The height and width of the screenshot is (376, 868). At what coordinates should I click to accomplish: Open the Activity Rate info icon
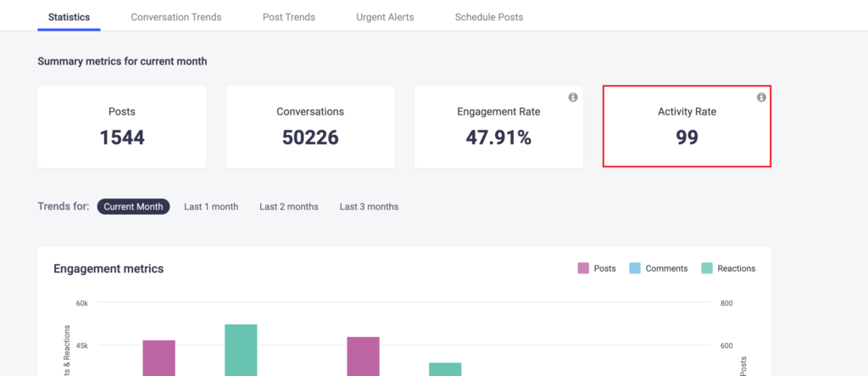[x=761, y=98]
